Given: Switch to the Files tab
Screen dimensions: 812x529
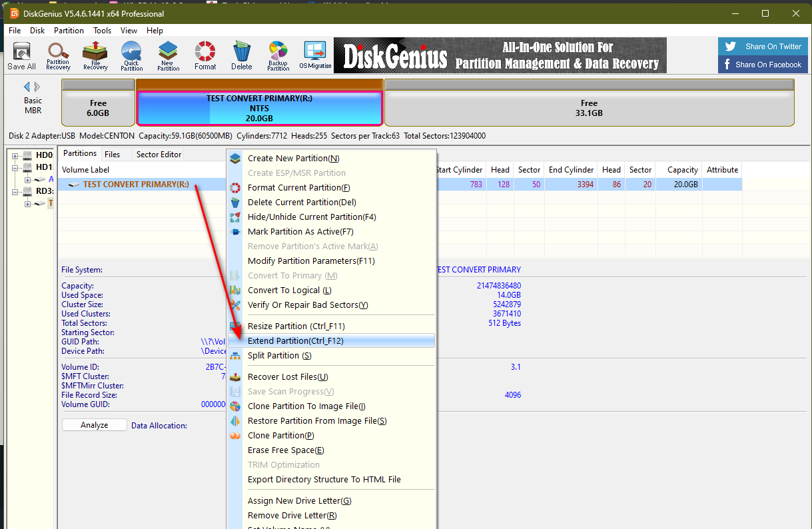Looking at the screenshot, I should [x=113, y=154].
